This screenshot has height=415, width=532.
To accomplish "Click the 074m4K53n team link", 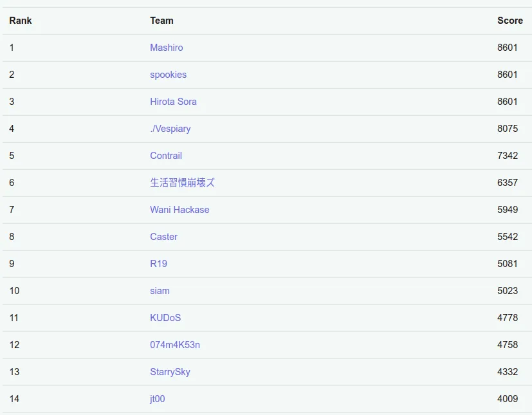I will (175, 345).
